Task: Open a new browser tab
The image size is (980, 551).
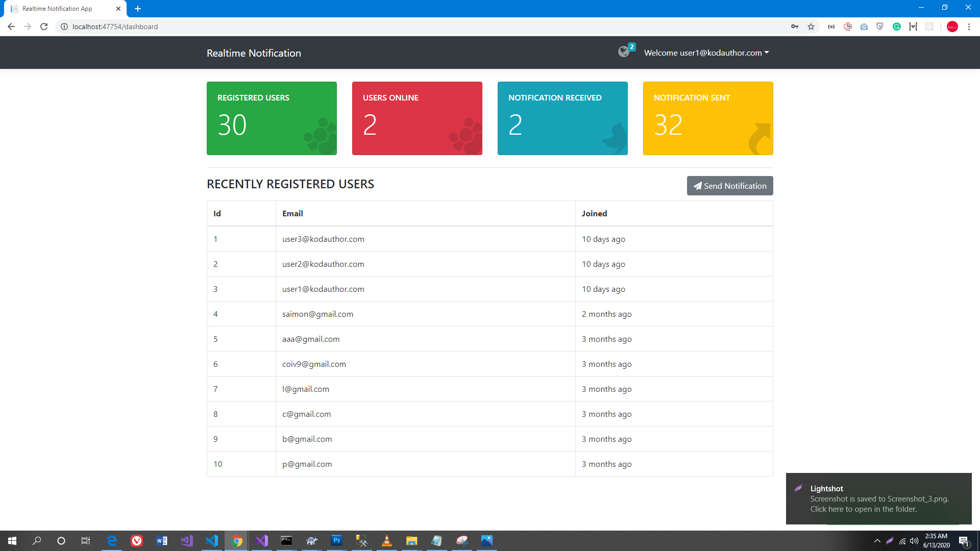Action: pyautogui.click(x=138, y=9)
